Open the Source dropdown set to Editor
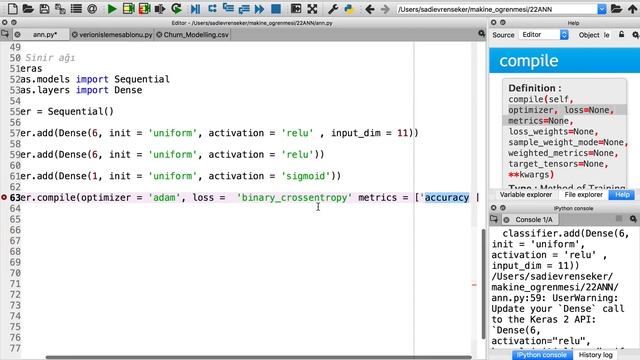Screen dimensions: 640x360 [543, 35]
